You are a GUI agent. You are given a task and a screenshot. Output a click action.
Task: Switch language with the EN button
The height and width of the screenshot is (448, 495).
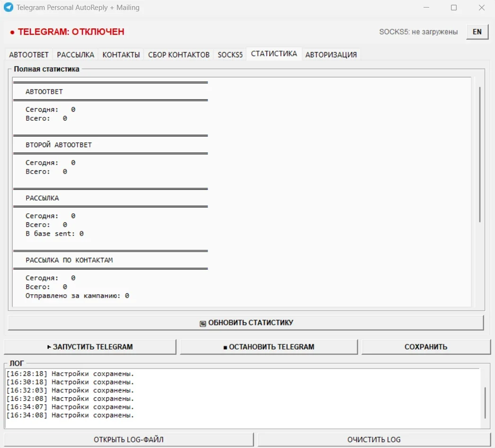click(477, 32)
